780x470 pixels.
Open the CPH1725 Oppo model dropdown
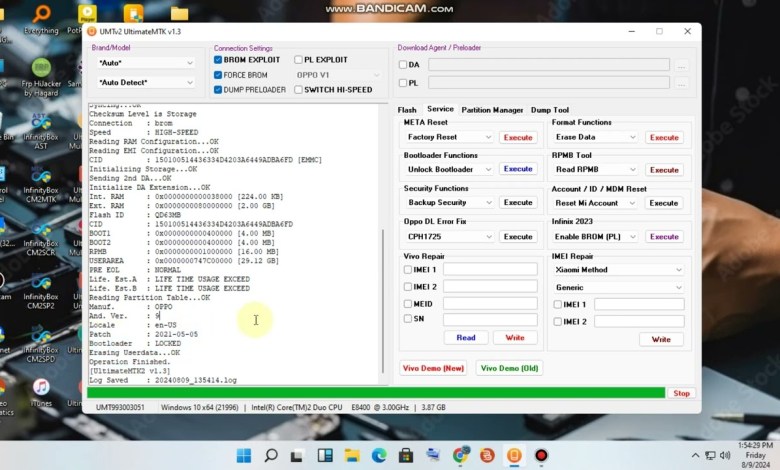point(449,237)
